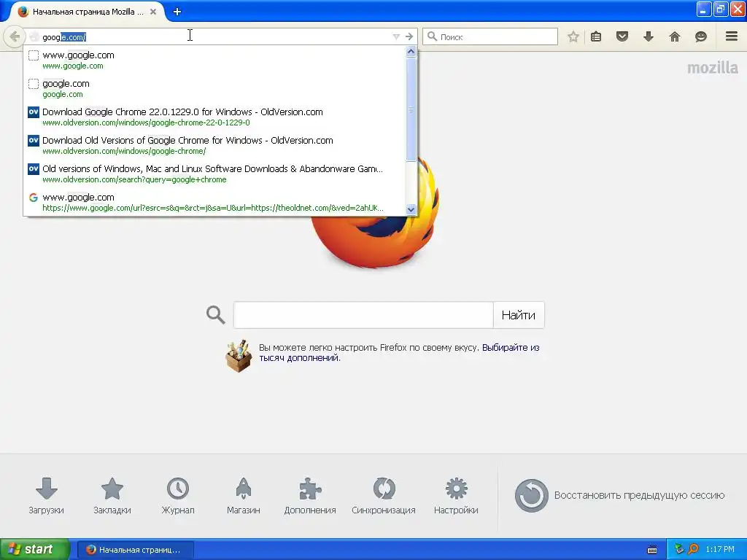Screen dimensions: 747x560
Task: Open Синхронизация sync shortcut
Action: [x=384, y=496]
